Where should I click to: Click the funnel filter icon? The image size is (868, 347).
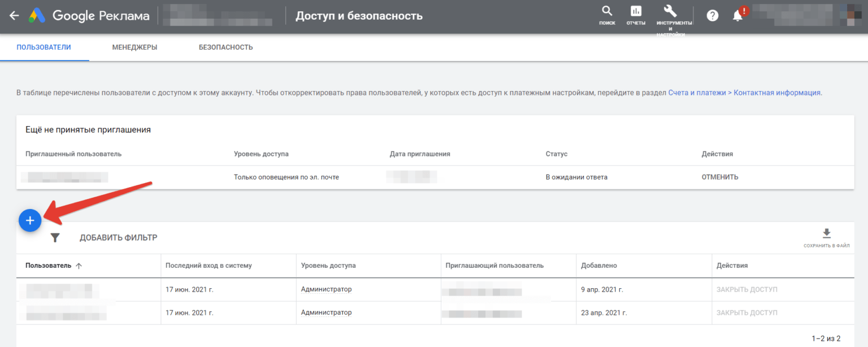[55, 238]
